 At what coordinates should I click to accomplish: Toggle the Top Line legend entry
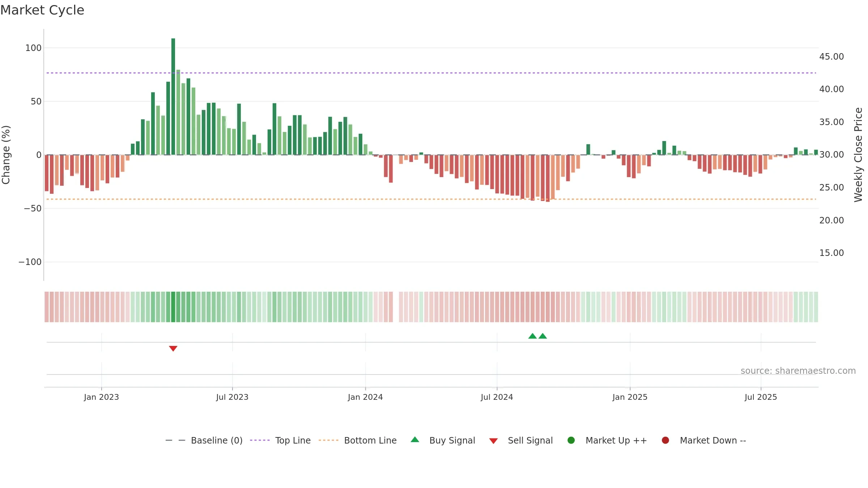(x=280, y=440)
